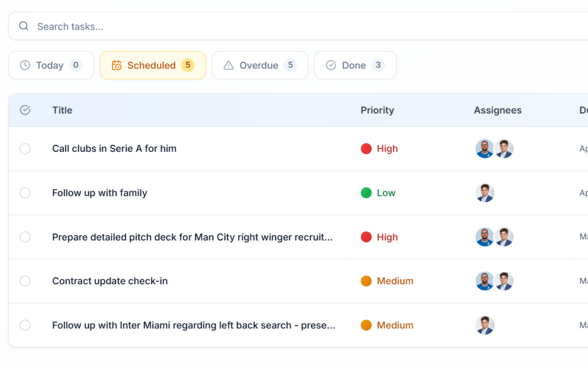Focus the Search tasks input field
This screenshot has height=368, width=588.
click(298, 26)
